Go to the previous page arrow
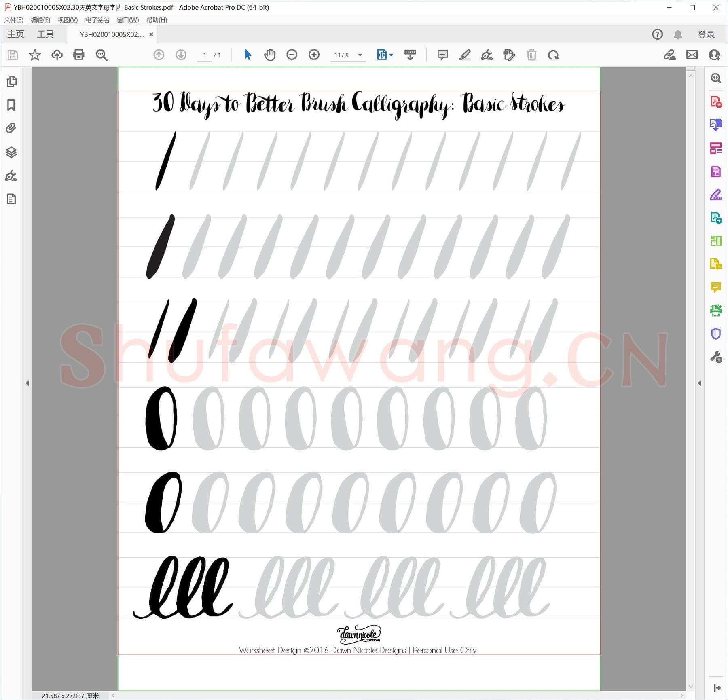 click(159, 55)
